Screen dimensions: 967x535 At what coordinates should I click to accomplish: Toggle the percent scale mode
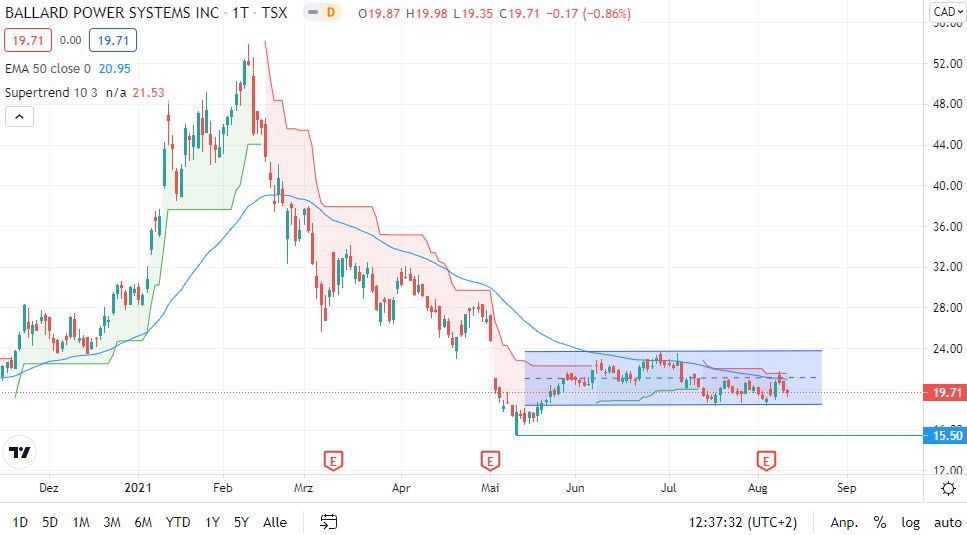(x=880, y=522)
